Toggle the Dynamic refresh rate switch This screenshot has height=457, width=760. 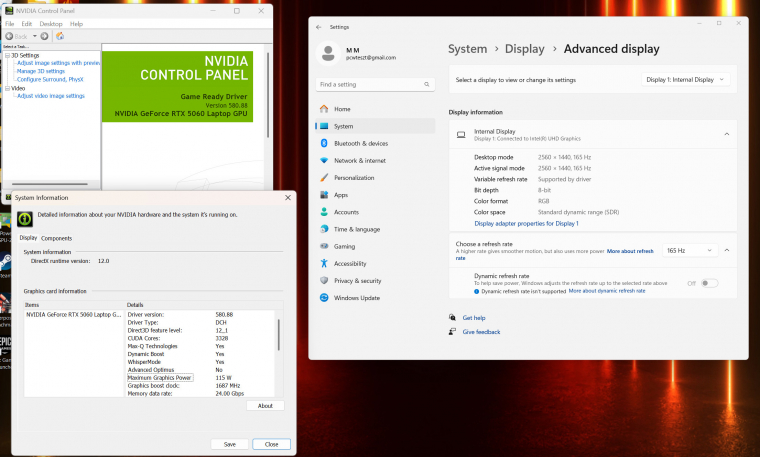tap(709, 284)
